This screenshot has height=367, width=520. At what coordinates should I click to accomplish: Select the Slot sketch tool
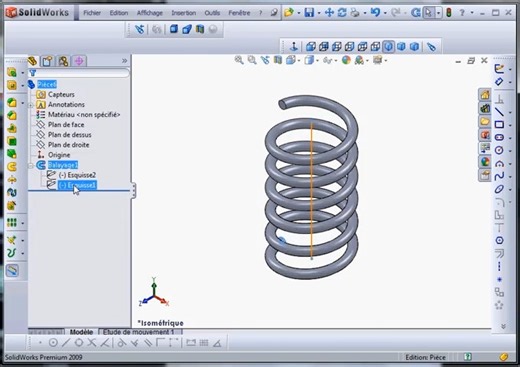(499, 137)
